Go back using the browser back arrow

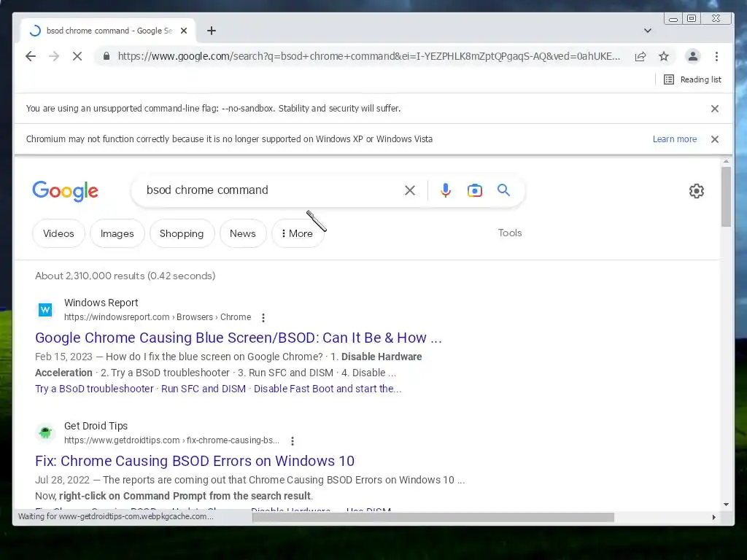31,56
